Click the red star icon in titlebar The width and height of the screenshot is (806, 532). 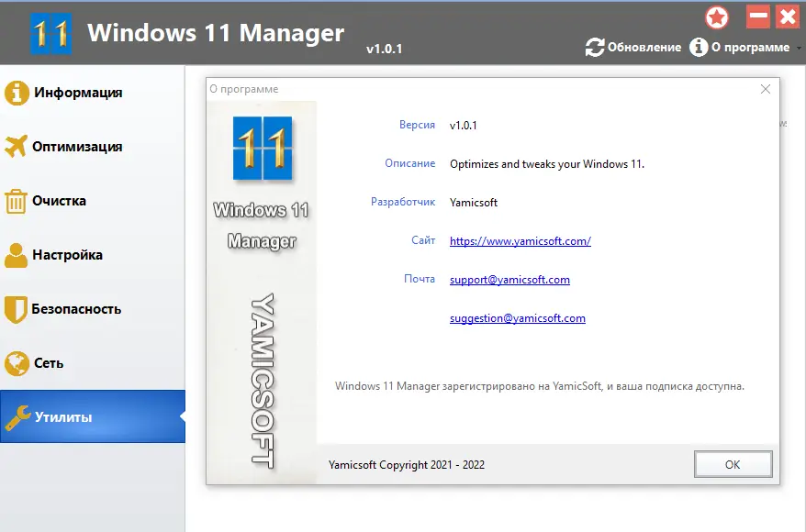pos(717,17)
